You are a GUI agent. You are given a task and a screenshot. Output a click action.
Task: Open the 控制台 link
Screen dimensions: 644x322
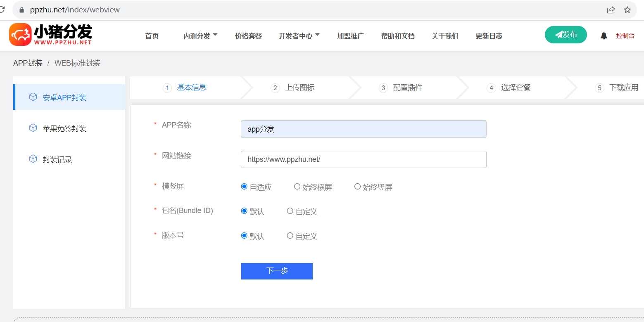click(x=625, y=36)
